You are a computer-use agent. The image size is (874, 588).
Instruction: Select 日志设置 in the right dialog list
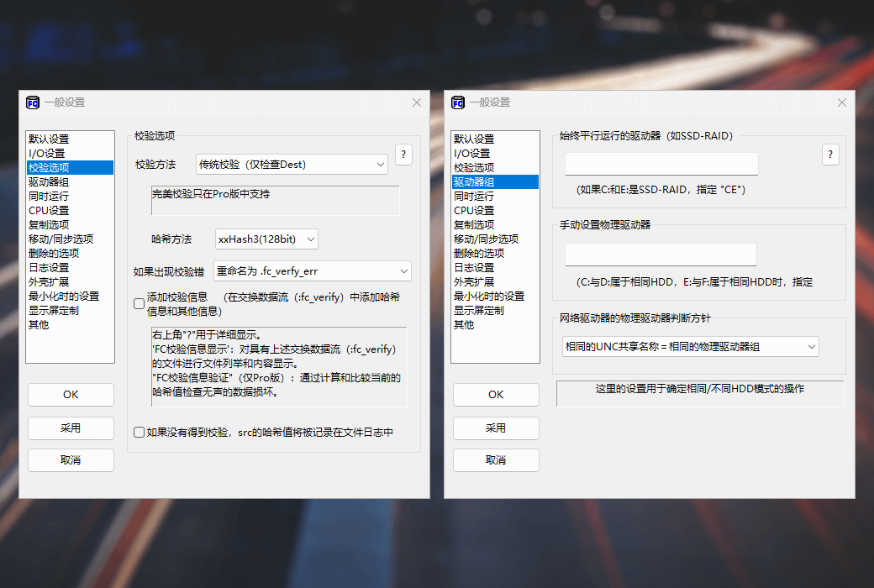point(473,267)
